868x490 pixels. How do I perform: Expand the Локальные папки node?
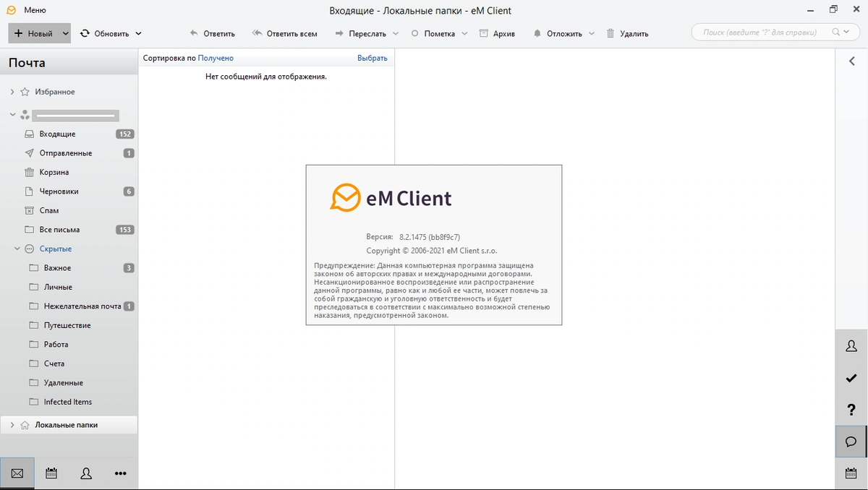tap(12, 425)
